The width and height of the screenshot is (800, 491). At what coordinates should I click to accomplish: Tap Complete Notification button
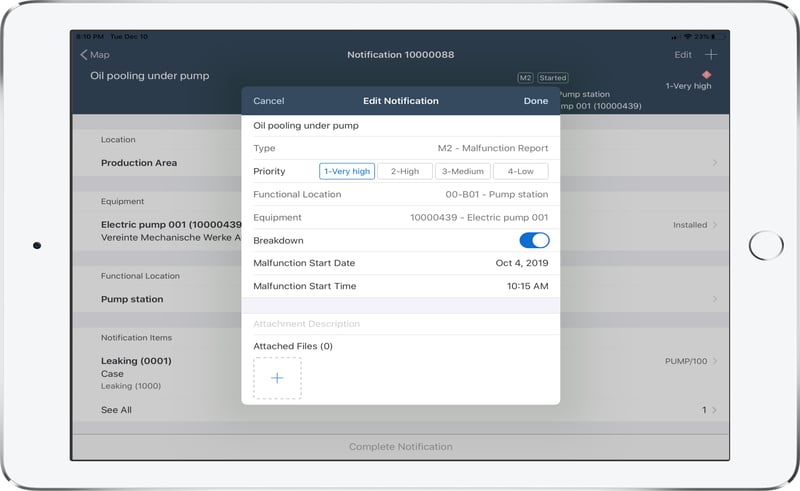coord(401,447)
